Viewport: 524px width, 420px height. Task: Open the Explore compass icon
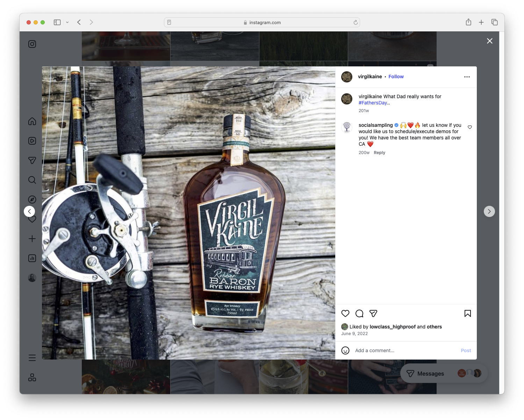[32, 199]
